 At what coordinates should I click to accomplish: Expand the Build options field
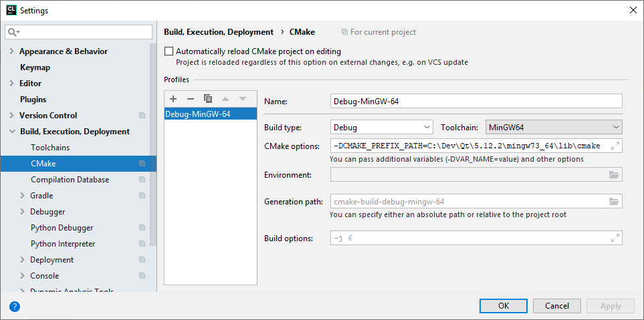[615, 238]
